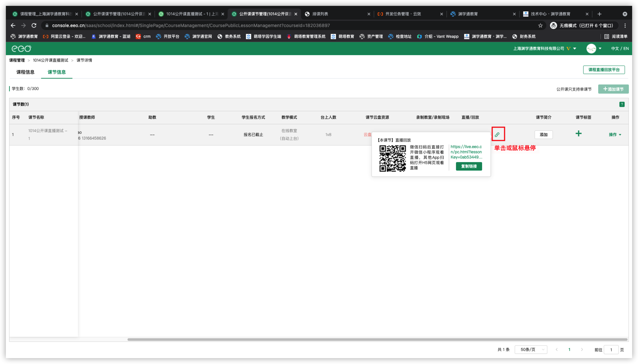Click the 报名已截止 cell
Screen dimensions: 638x364
click(x=253, y=135)
